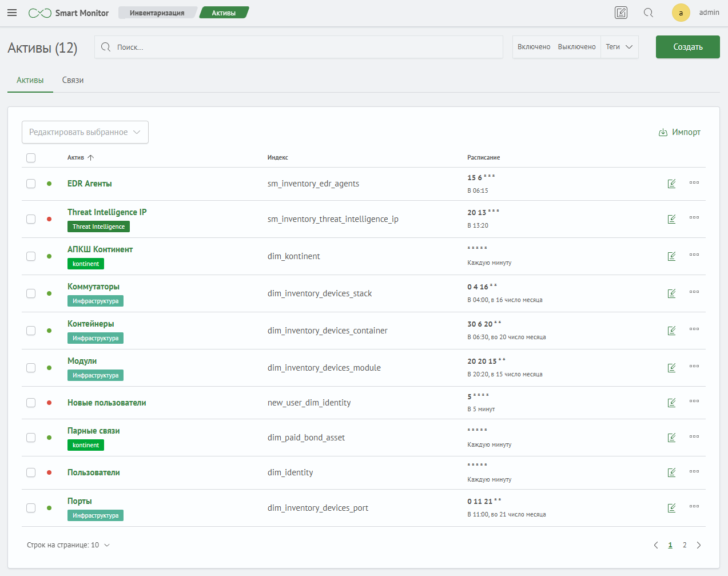Check the EDR Агенты row checkbox
The width and height of the screenshot is (728, 576).
click(x=31, y=184)
